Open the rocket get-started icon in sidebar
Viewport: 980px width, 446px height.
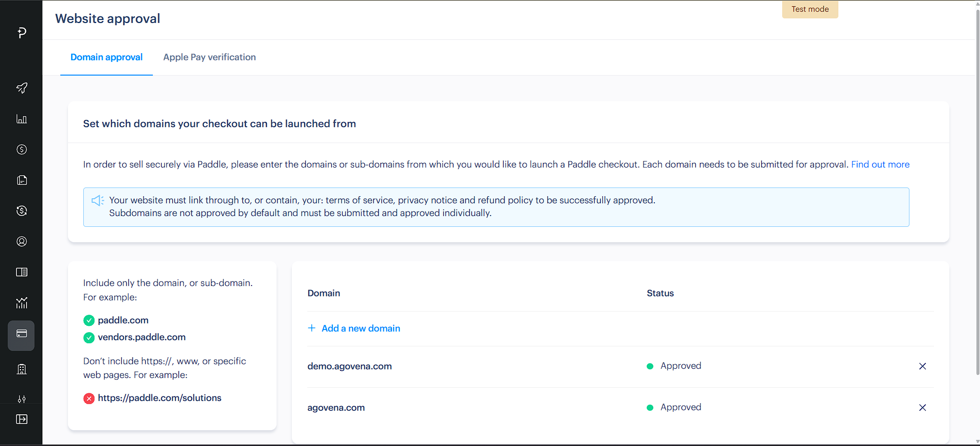pos(21,88)
